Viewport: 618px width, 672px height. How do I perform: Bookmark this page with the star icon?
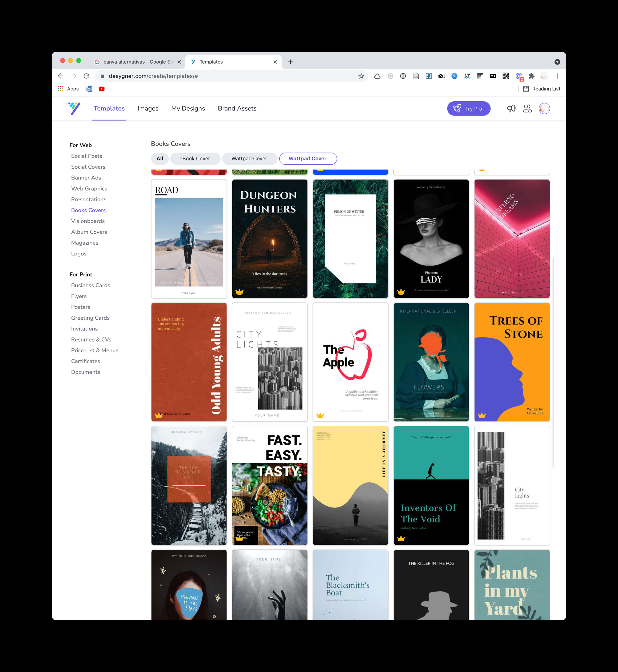point(361,76)
